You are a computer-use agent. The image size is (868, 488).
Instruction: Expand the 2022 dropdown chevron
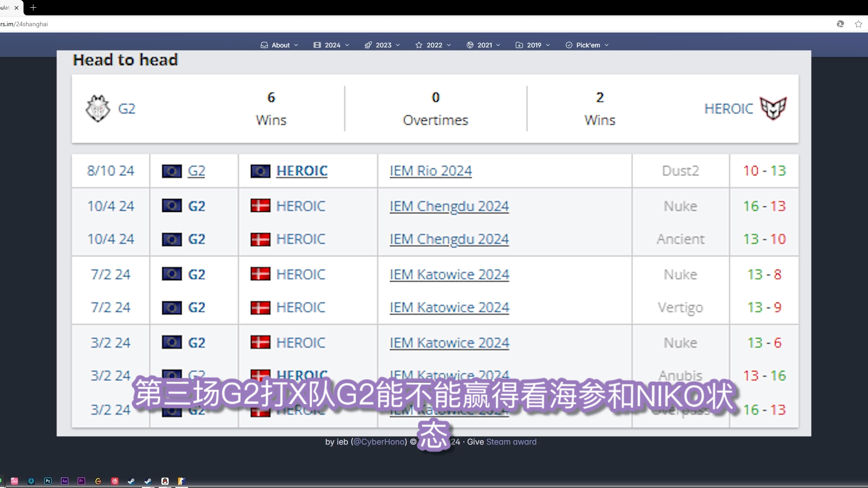click(x=449, y=45)
